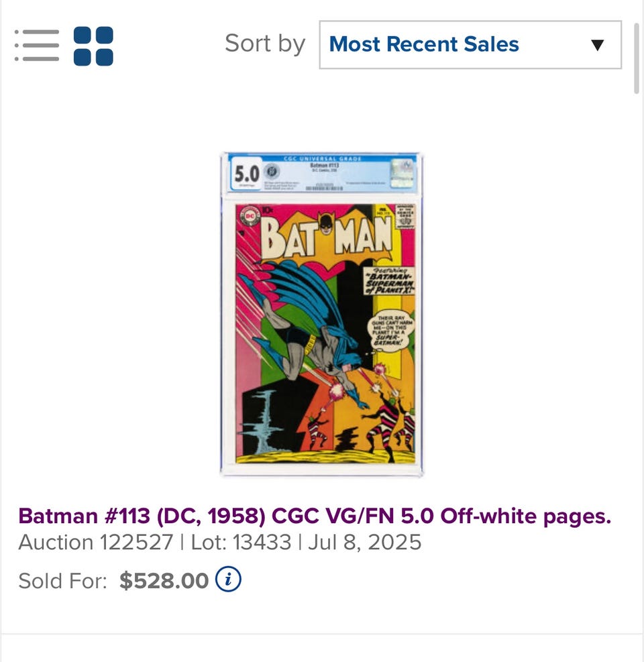Viewport: 644px width, 662px height.
Task: Open the Most Recent Sales sort dropdown
Action: [470, 45]
